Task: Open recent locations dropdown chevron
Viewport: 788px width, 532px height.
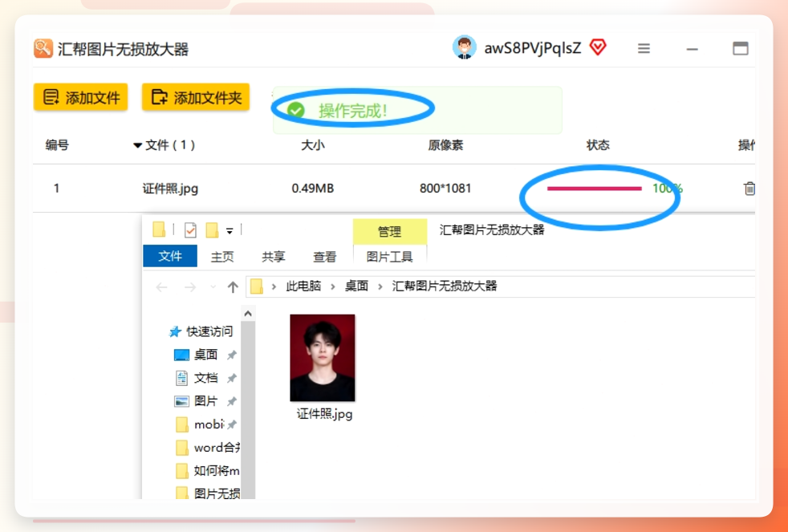Action: click(213, 286)
